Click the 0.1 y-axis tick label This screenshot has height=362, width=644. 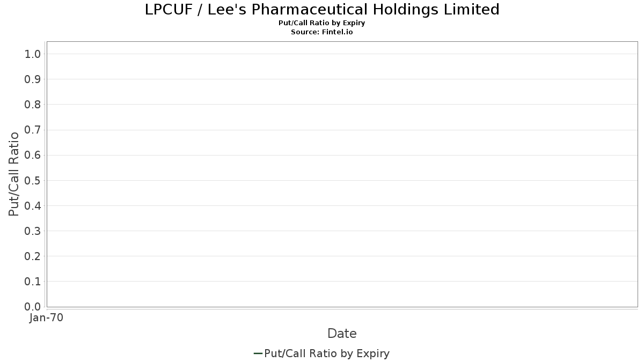[33, 281]
